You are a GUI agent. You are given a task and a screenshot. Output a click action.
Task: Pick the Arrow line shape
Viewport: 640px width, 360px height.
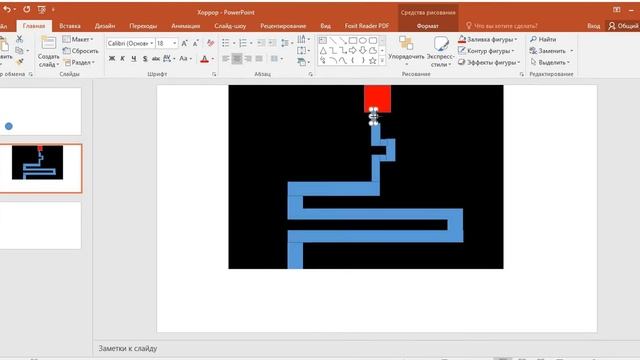pyautogui.click(x=343, y=40)
